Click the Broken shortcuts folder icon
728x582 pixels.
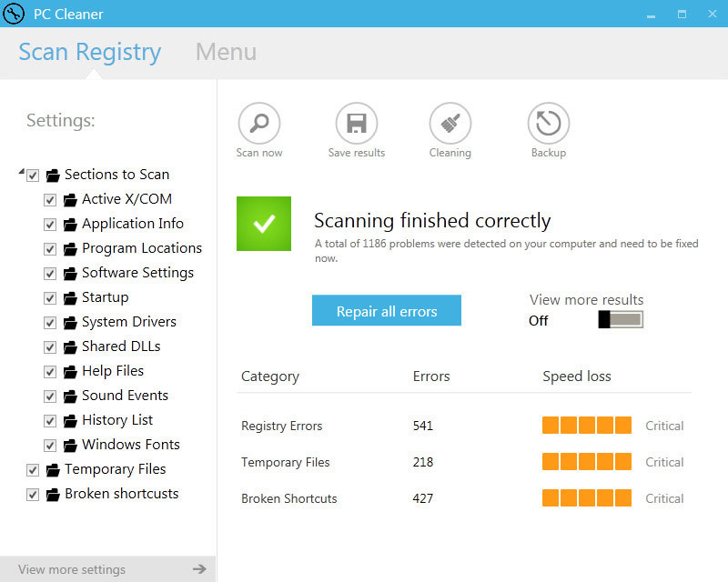click(53, 495)
